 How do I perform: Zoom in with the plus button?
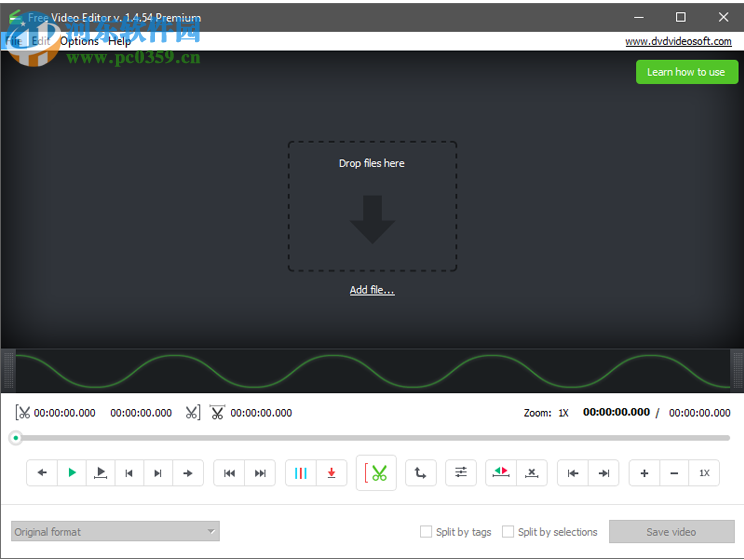click(x=644, y=473)
